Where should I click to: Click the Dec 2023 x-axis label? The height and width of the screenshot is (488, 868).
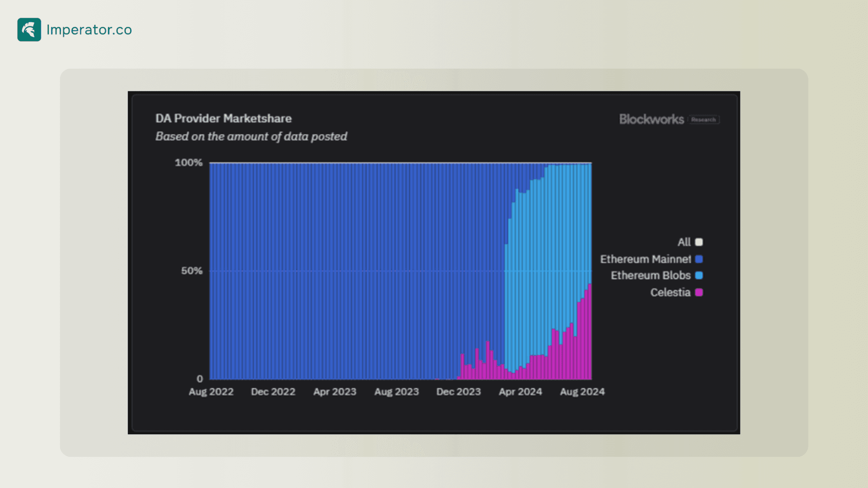pyautogui.click(x=458, y=392)
